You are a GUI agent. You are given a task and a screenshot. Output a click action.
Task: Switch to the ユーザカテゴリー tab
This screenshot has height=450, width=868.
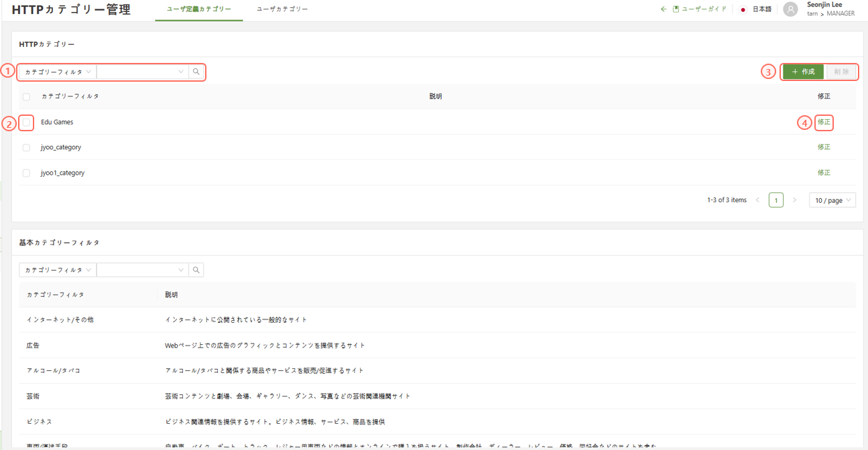(x=282, y=9)
